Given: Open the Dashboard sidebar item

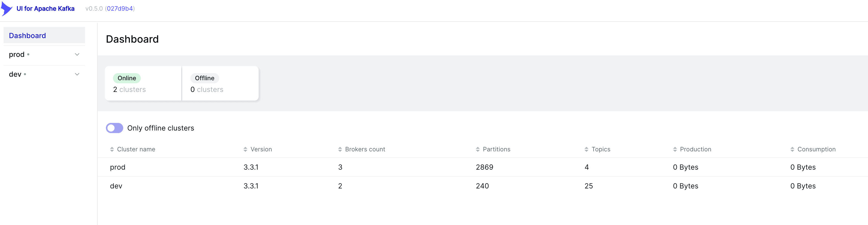Looking at the screenshot, I should (27, 36).
